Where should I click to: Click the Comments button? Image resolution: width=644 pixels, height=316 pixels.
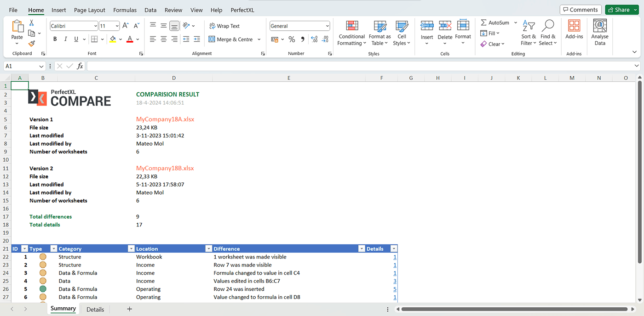(x=580, y=10)
